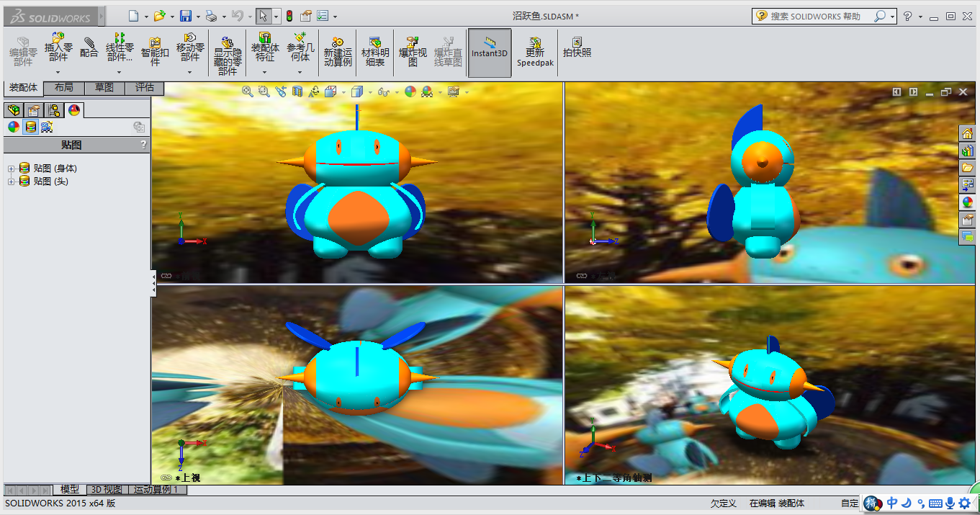Switch to the 评估 tab
This screenshot has width=980, height=515.
(145, 88)
